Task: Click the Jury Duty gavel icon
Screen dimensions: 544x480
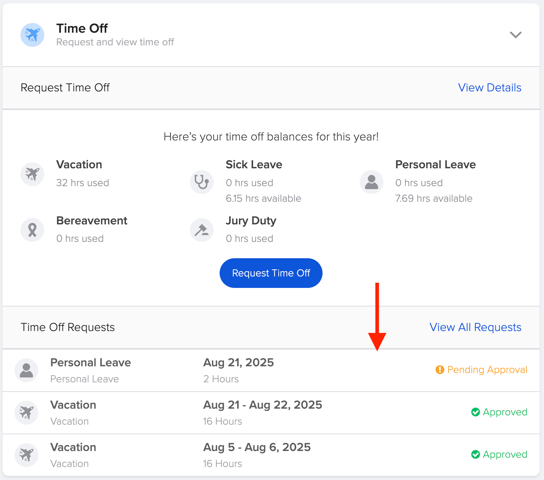Action: pos(202,230)
